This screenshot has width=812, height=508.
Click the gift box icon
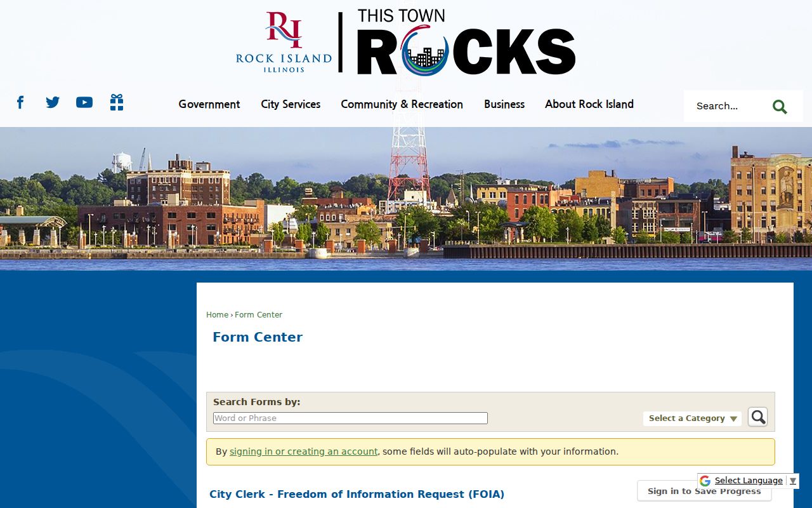(x=117, y=102)
